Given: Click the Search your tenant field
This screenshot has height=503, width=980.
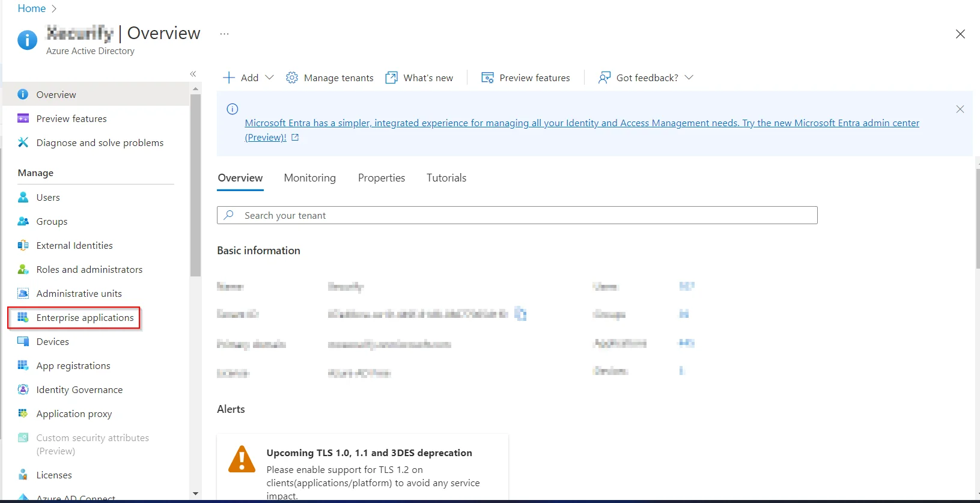Looking at the screenshot, I should pyautogui.click(x=517, y=215).
